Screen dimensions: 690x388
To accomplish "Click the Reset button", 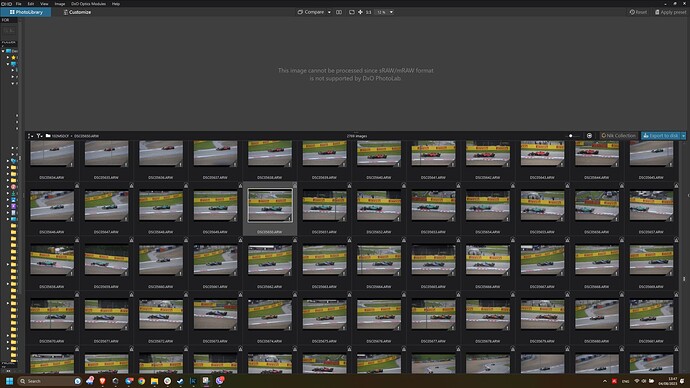I will tap(638, 12).
